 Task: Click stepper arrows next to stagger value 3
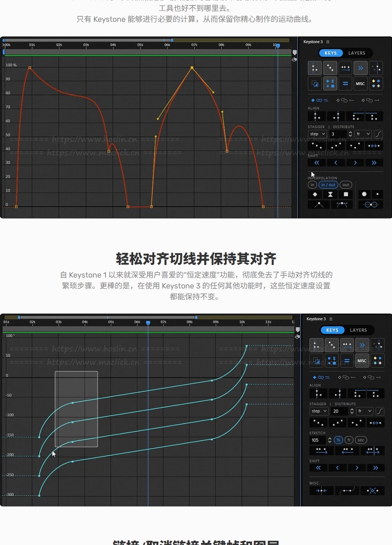350,134
